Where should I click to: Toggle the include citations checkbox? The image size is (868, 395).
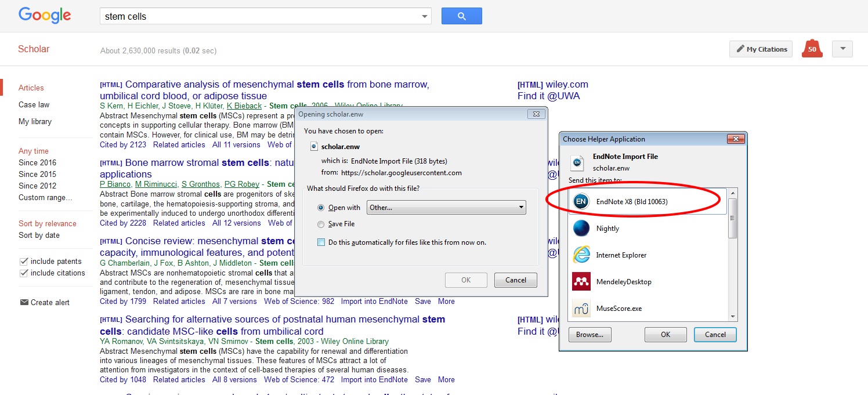[x=24, y=273]
